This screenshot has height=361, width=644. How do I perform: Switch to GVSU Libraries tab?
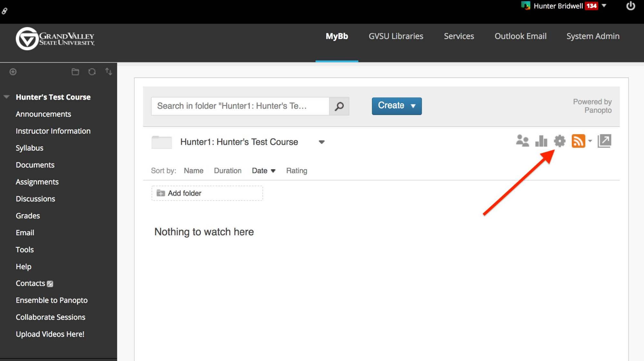tap(396, 36)
